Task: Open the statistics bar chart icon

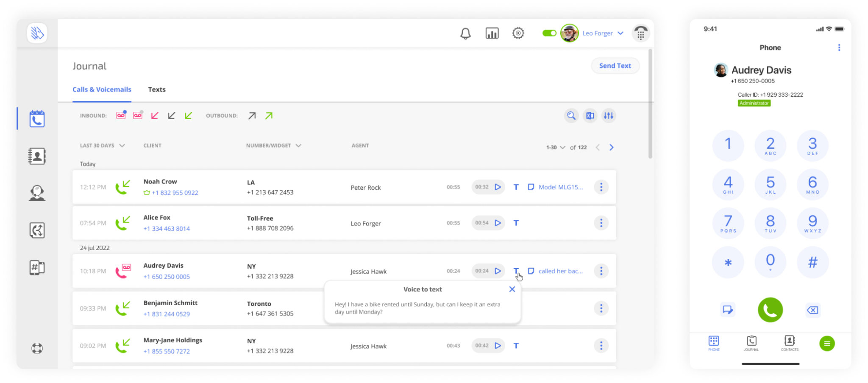Action: pyautogui.click(x=492, y=33)
